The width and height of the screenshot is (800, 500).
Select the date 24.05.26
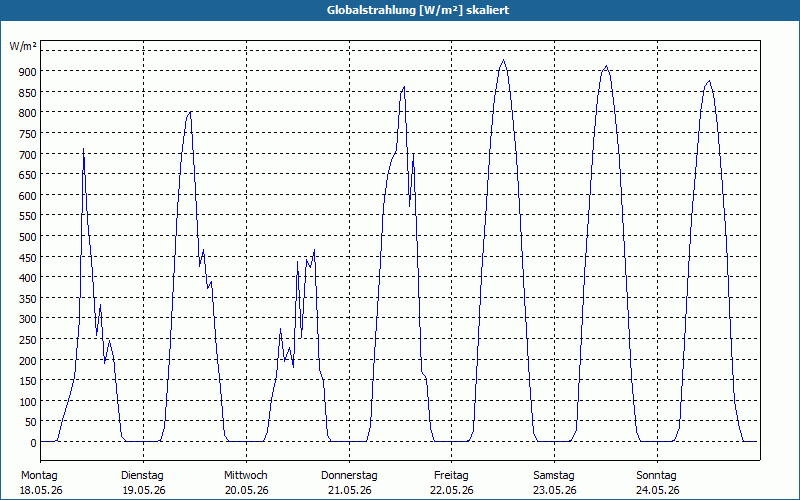click(658, 490)
